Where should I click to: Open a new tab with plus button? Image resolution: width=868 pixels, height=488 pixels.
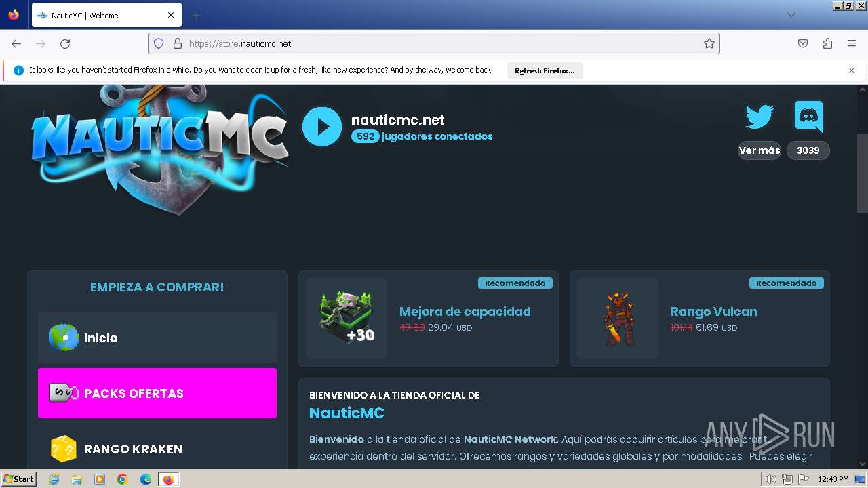[196, 15]
